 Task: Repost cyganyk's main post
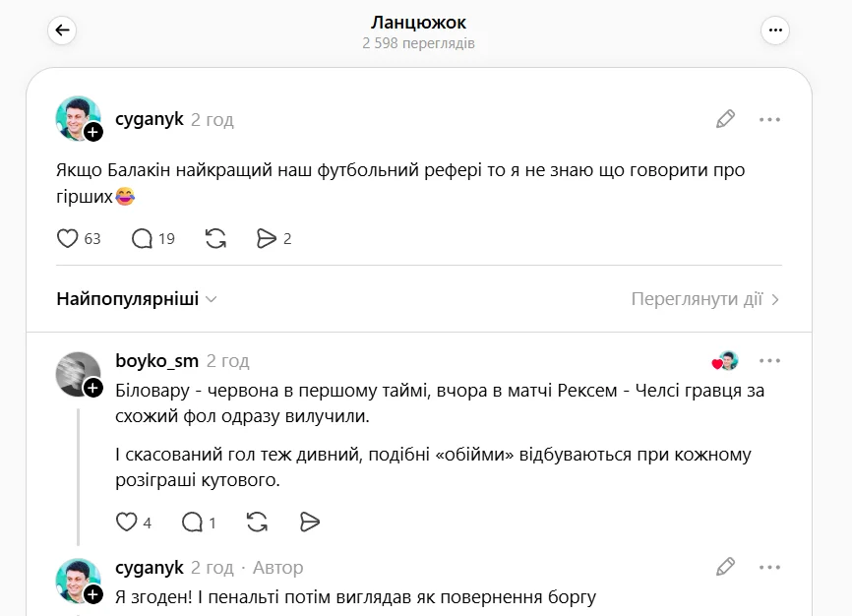coord(215,238)
